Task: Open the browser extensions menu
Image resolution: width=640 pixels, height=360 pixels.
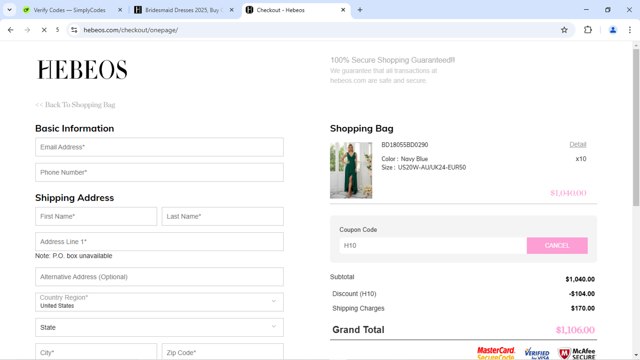Action: 588,30
